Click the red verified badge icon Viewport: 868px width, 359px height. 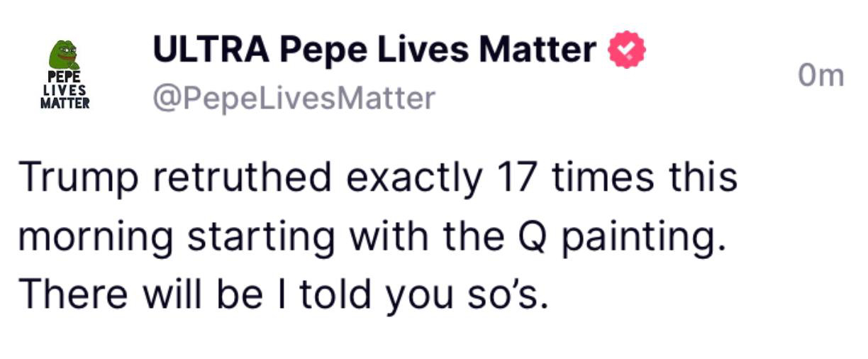627,50
